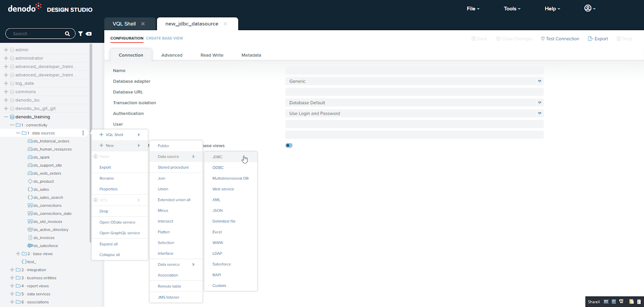Open the tree filter funnel icon

click(80, 34)
